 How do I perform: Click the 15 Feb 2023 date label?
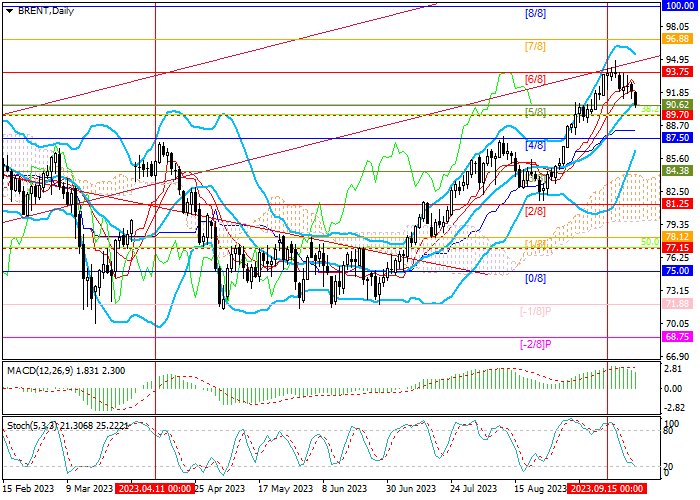pos(29,488)
